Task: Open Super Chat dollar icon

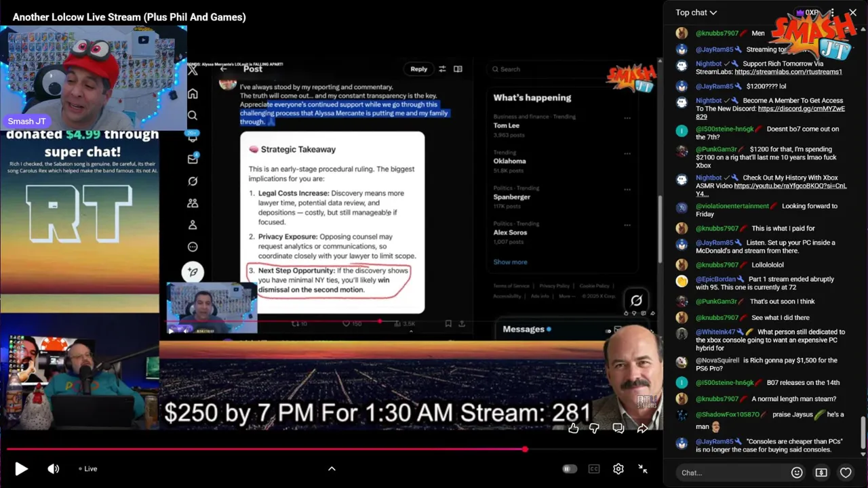Action: point(821,472)
